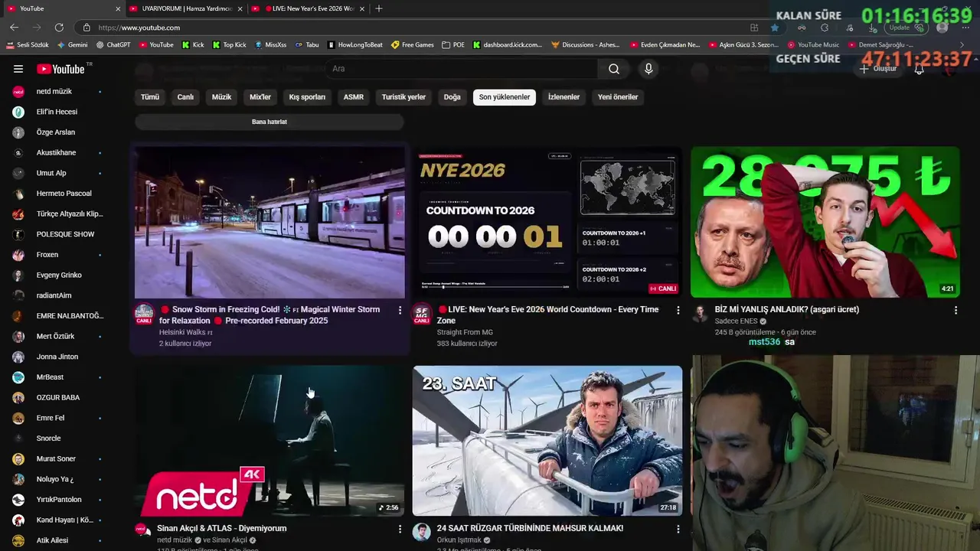980x551 pixels.
Task: Open options for 24 SAAT RÜZGAR TÜRBİNİNDE video
Action: click(x=678, y=529)
